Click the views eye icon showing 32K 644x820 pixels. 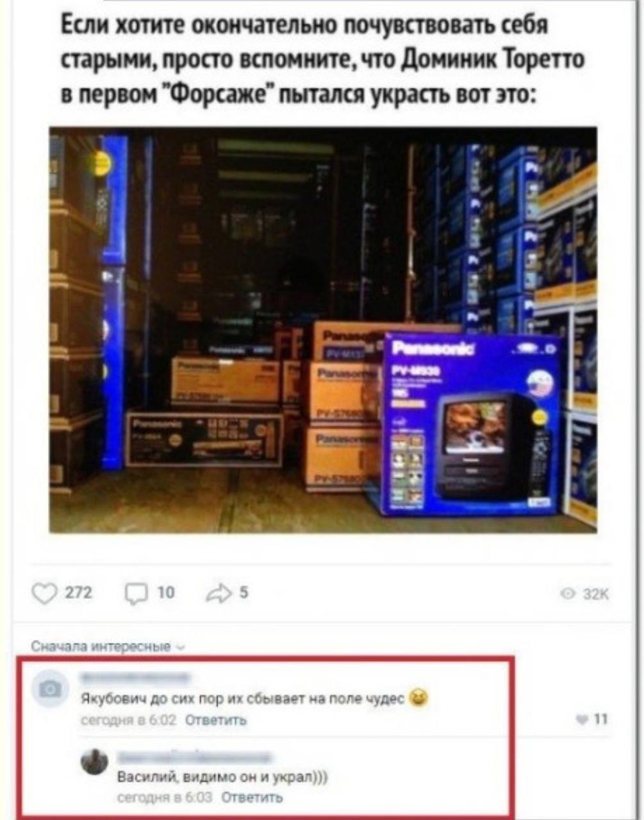click(567, 595)
